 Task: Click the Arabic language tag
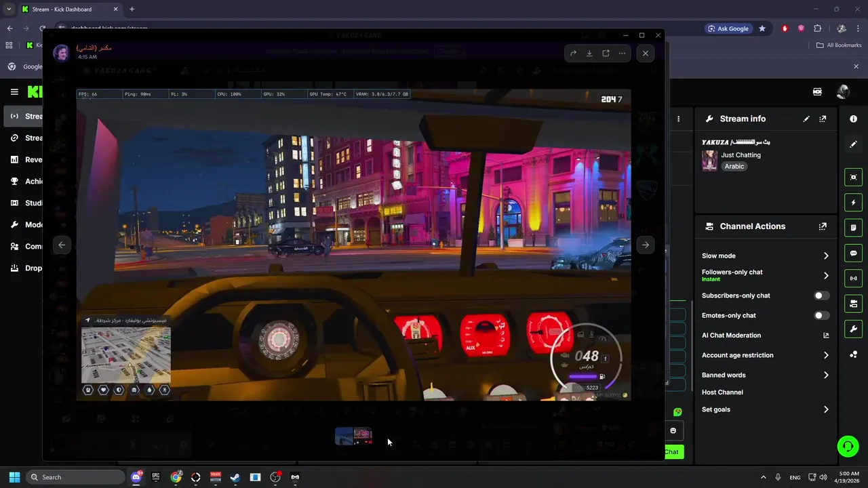[x=734, y=166]
